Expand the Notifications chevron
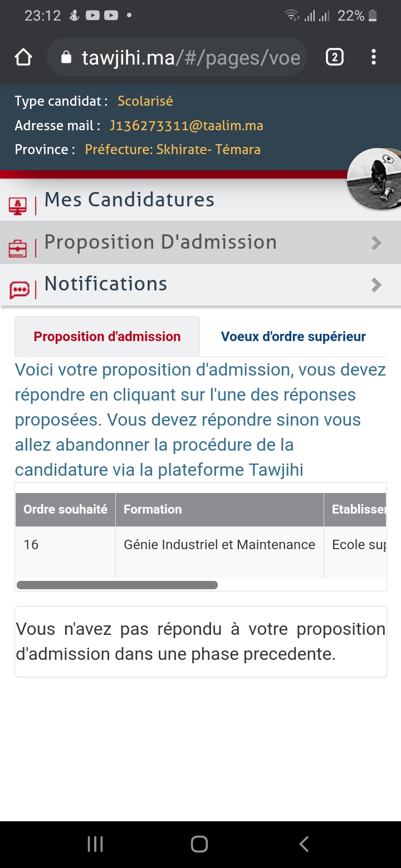401x868 pixels. (x=376, y=285)
